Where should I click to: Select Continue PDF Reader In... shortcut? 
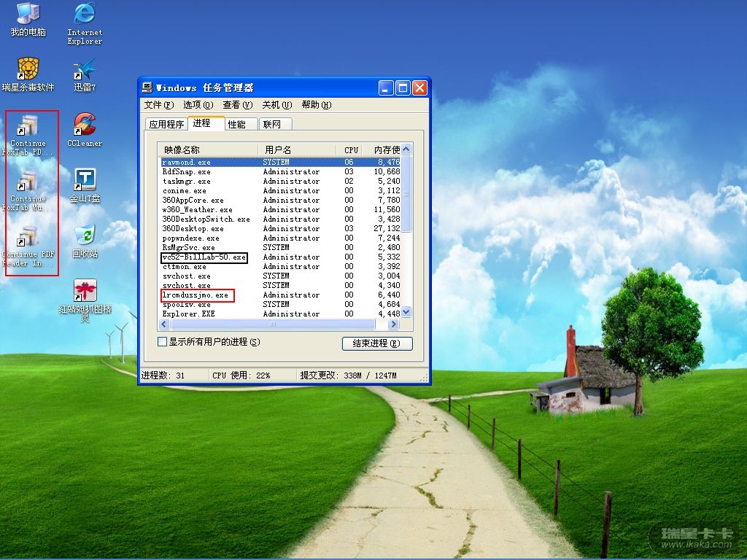point(28,246)
